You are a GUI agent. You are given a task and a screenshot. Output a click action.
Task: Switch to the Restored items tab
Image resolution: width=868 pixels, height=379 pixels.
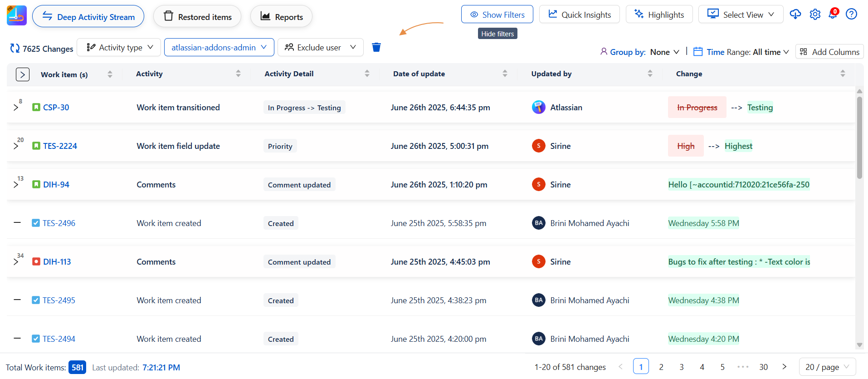coord(197,17)
